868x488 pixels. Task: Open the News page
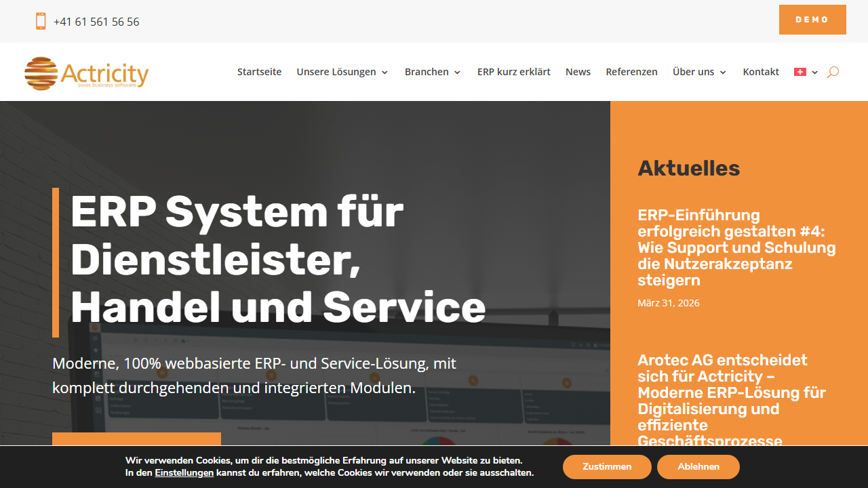[x=578, y=72]
